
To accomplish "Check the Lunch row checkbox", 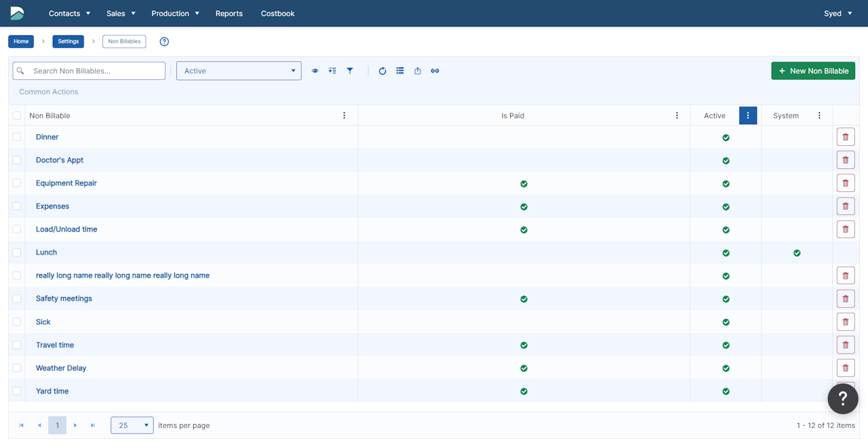I will pos(17,252).
